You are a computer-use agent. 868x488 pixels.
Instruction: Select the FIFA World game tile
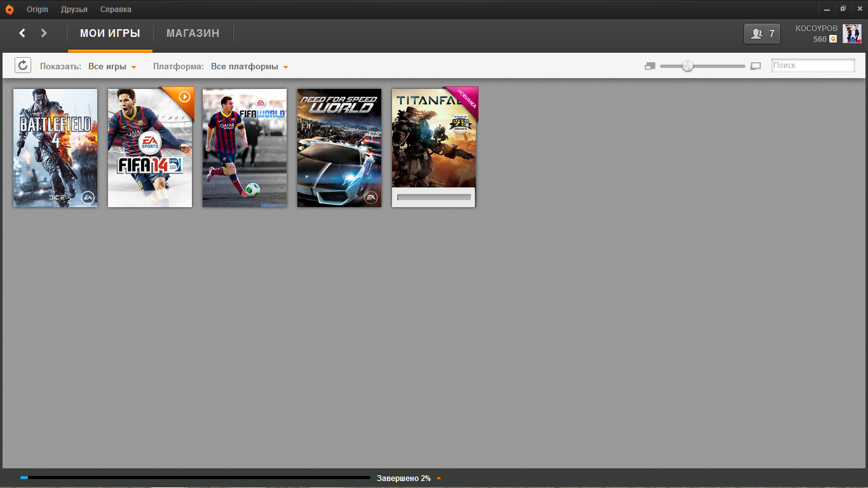[245, 147]
